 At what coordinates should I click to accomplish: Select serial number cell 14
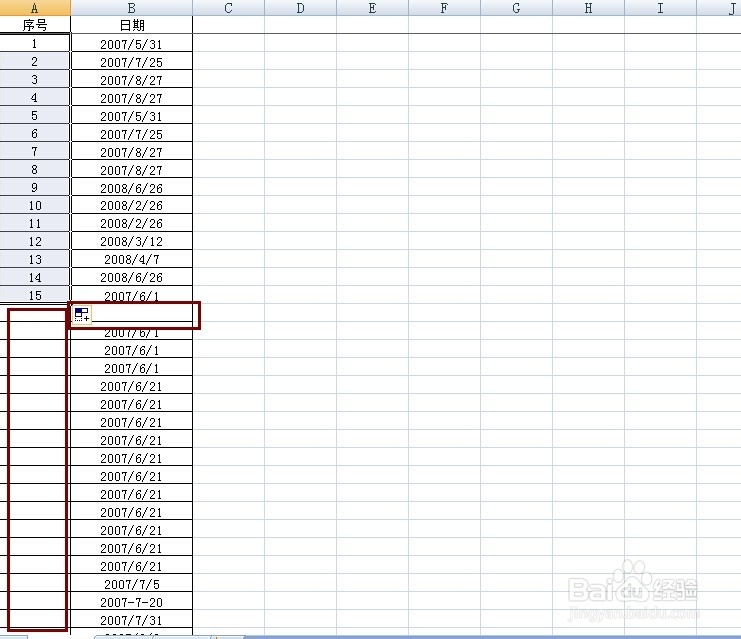[x=35, y=276]
